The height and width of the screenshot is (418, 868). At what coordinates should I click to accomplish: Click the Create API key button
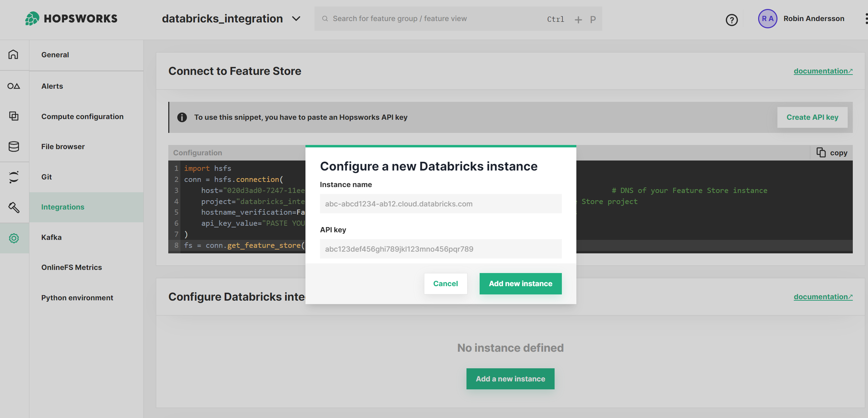pos(812,117)
